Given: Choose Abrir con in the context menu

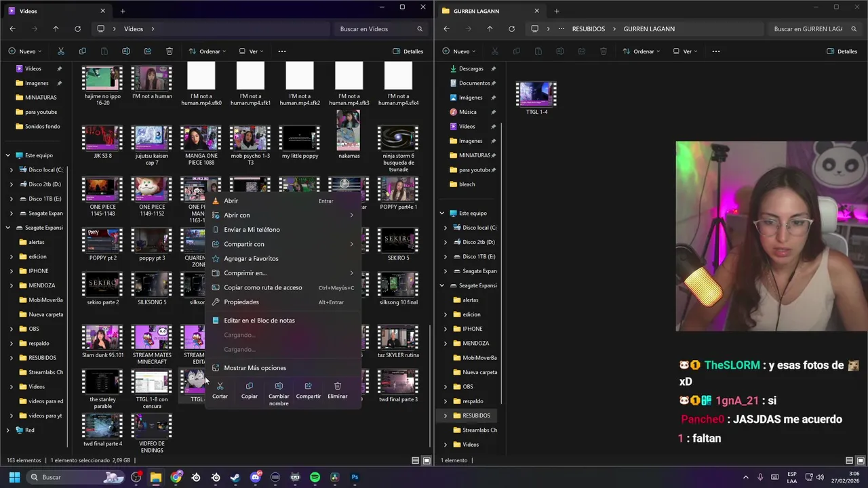Looking at the screenshot, I should click(x=283, y=215).
